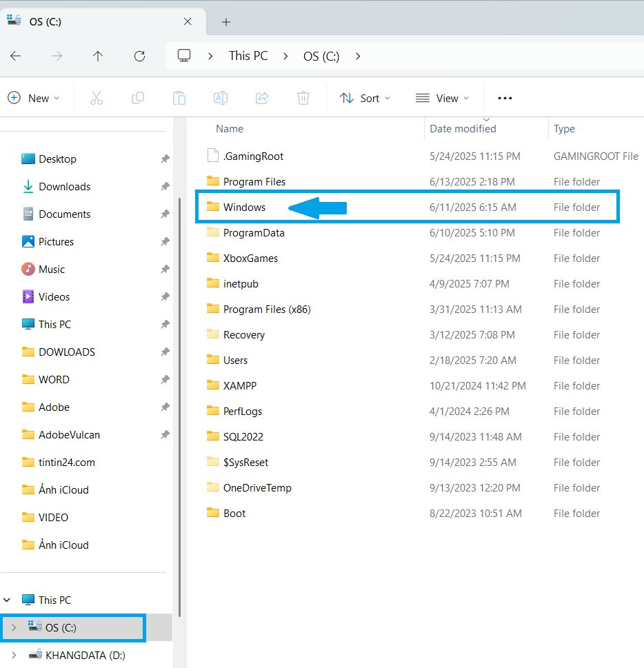Expand chevron after OS (C:) breadcrumb
This screenshot has height=668, width=644.
pyautogui.click(x=358, y=57)
